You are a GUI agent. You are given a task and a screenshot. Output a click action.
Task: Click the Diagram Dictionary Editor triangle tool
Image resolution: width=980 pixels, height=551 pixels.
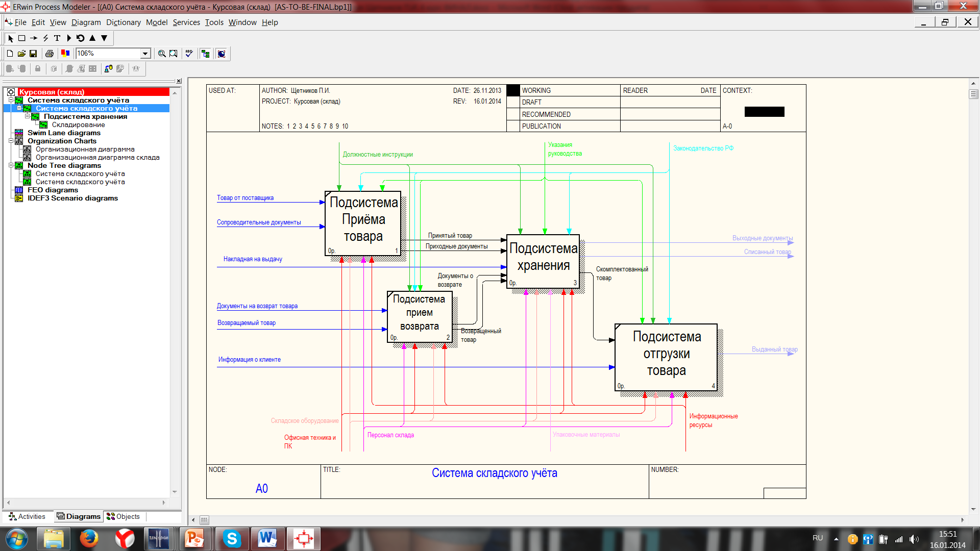point(69,38)
